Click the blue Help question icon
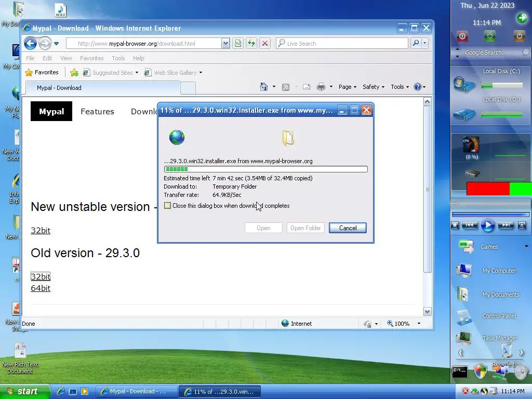 418,87
